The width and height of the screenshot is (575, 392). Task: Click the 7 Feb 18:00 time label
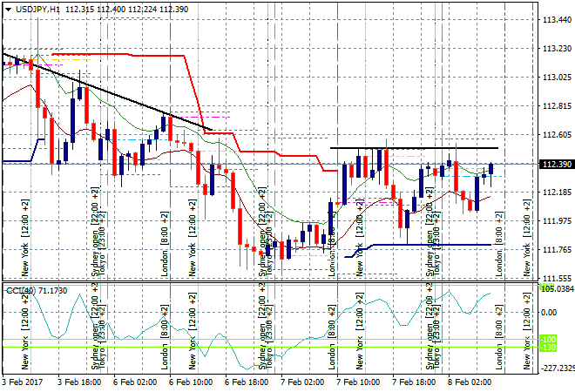[414, 382]
